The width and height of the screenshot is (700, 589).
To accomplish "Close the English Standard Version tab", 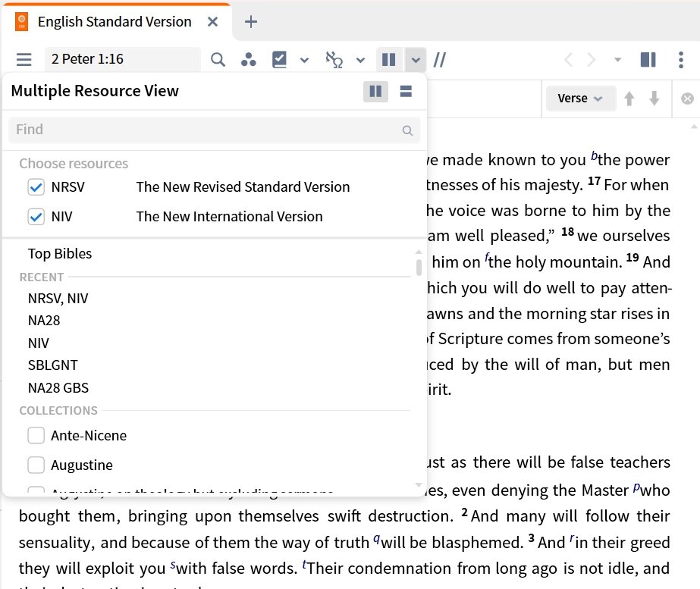I will (x=213, y=21).
